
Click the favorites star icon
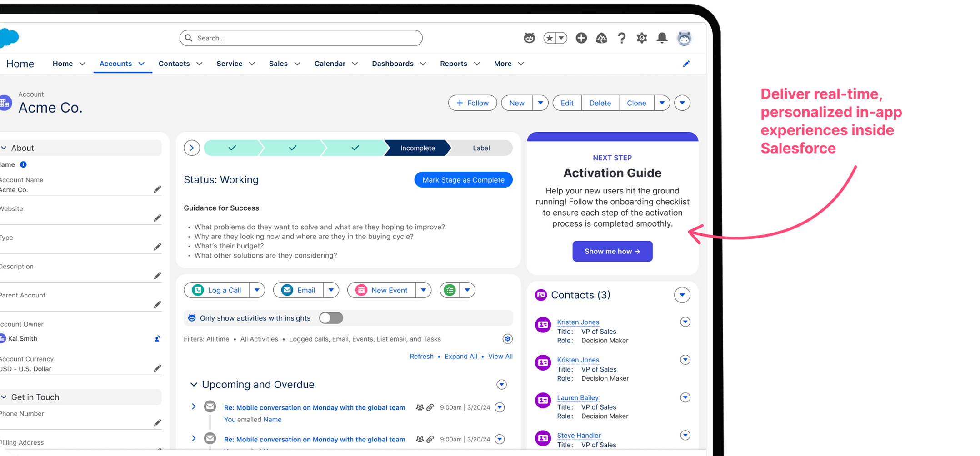[x=550, y=38]
